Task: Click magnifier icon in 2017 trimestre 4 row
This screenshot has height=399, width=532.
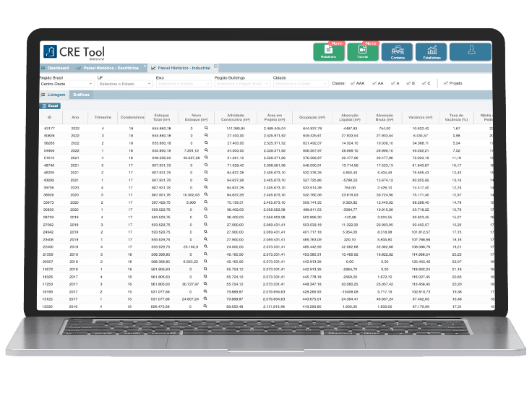Action: pos(205,277)
